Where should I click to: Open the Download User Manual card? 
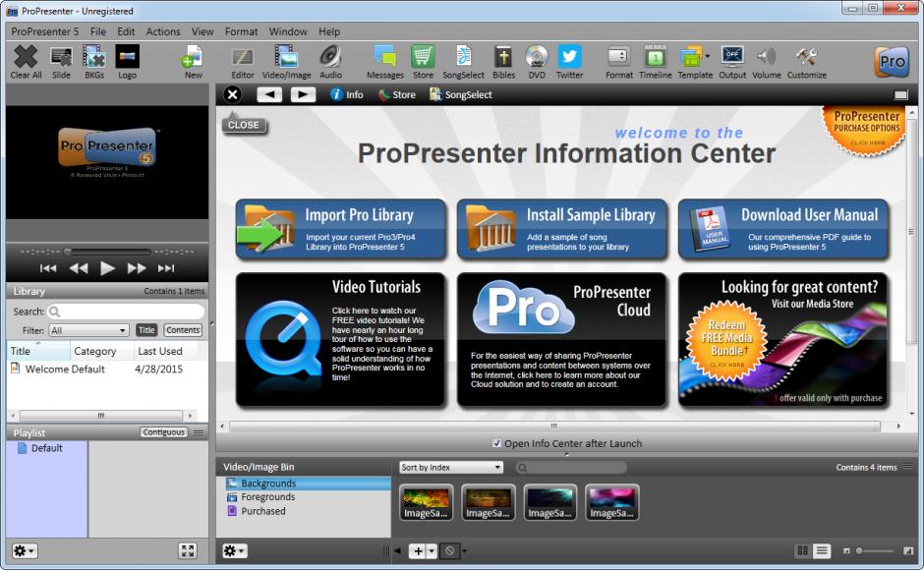point(783,229)
